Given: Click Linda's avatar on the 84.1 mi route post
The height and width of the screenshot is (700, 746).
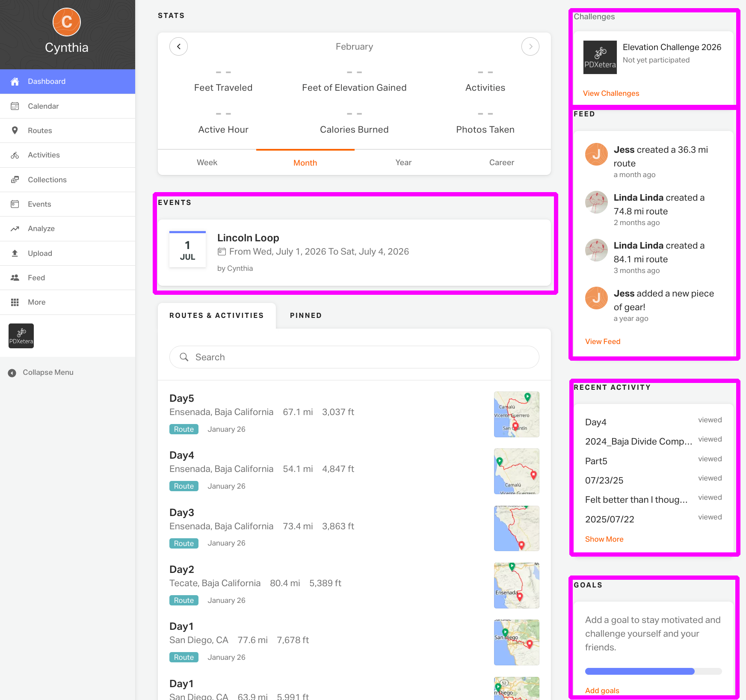Looking at the screenshot, I should 596,250.
